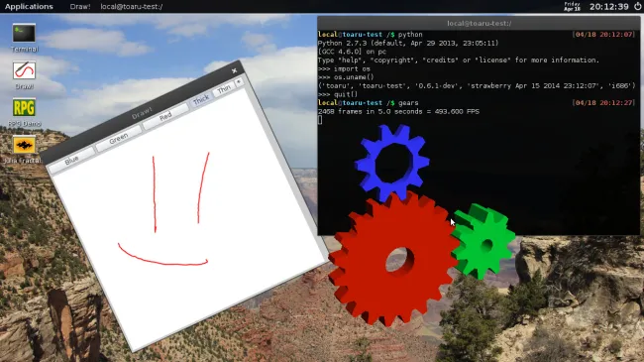Viewport: 644px width, 362px height.
Task: Click the terminal window title bar
Action: tap(479, 24)
